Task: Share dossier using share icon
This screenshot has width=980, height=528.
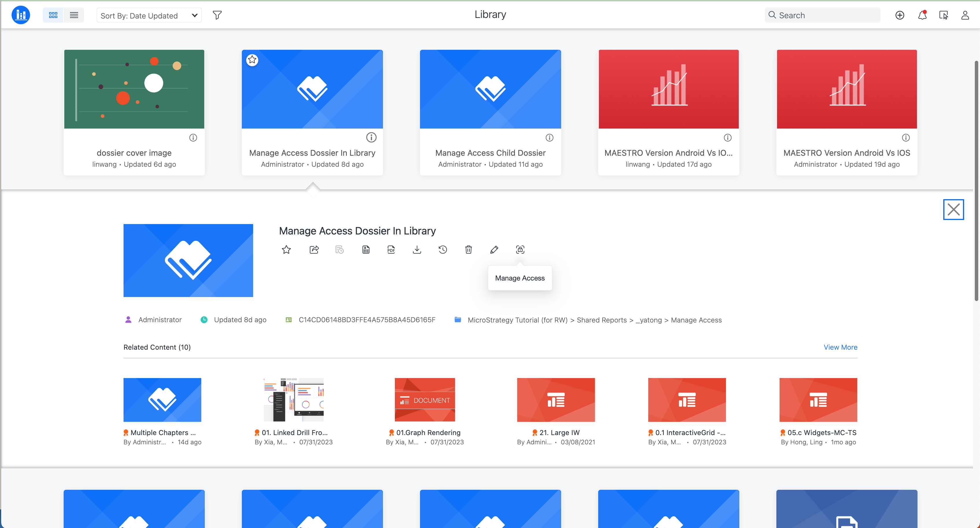Action: tap(314, 250)
